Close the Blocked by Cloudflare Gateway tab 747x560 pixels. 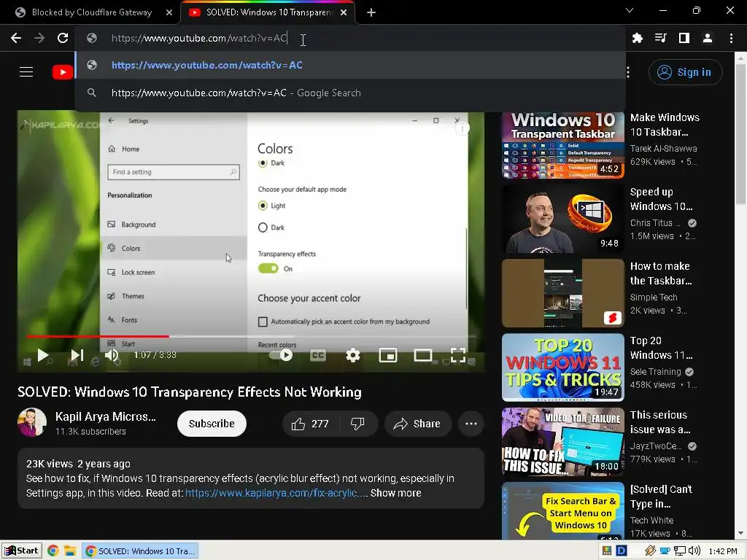coord(169,12)
